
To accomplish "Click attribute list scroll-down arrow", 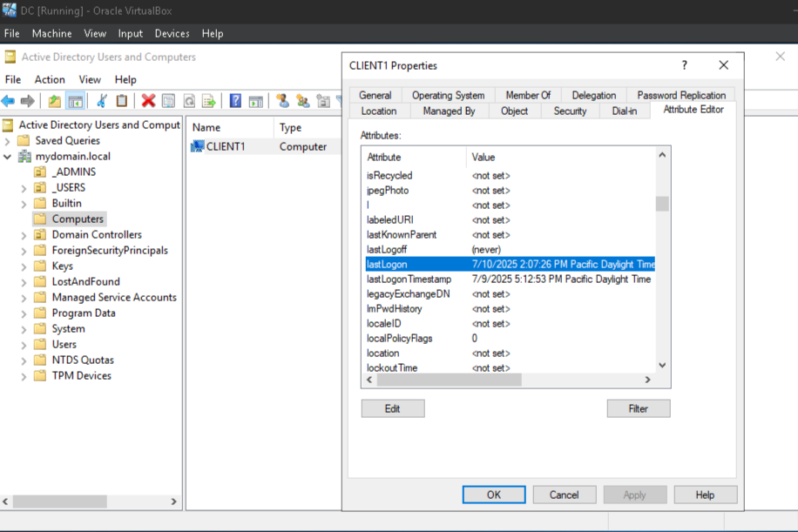I will point(662,365).
